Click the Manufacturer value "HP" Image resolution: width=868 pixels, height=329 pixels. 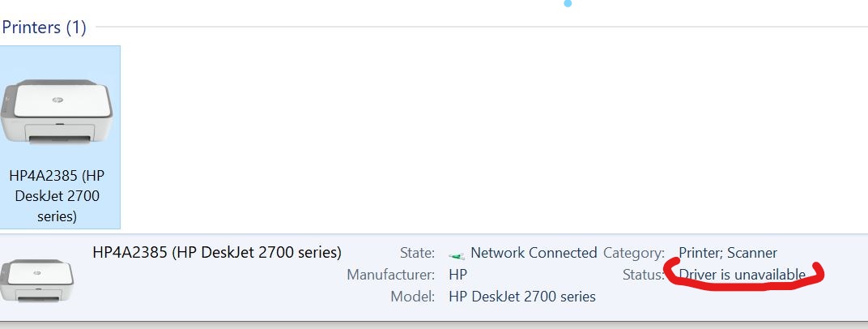(x=457, y=275)
